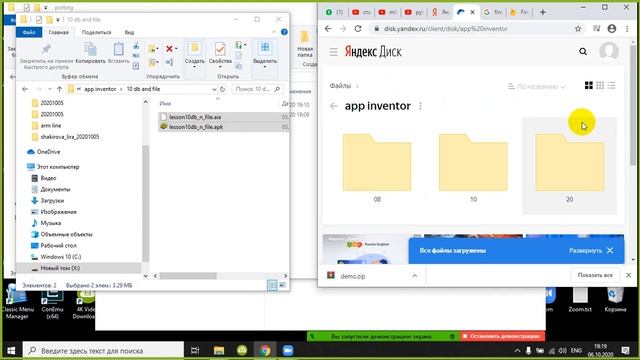Screen dimensions: 640x360
Task: Switch to the Главная ribbon tab
Action: tap(58, 32)
